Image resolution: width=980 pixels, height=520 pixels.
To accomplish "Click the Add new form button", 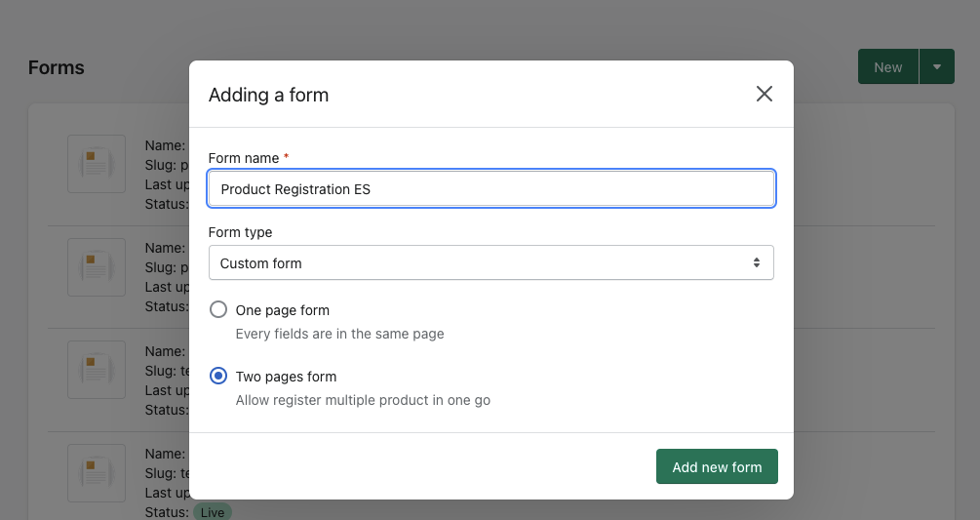I will pyautogui.click(x=717, y=467).
